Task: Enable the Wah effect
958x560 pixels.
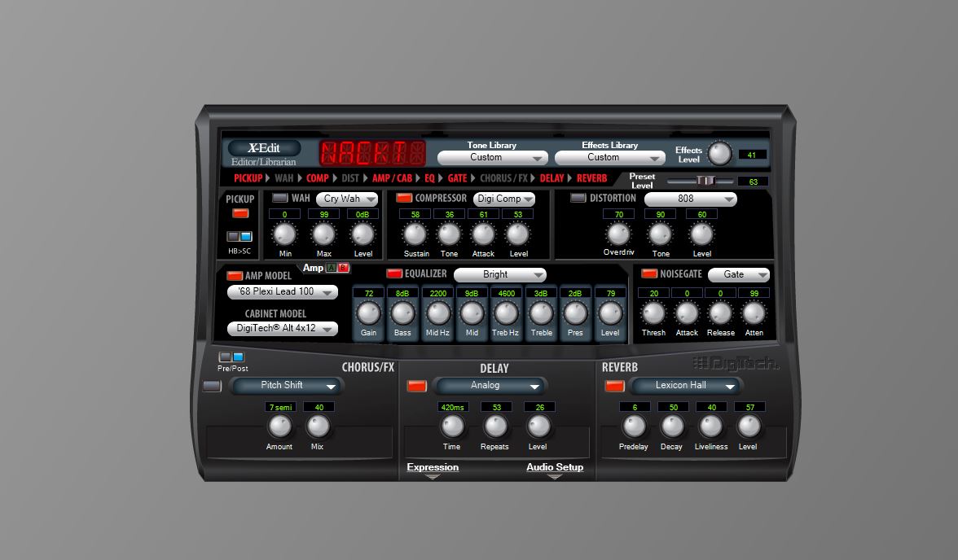Action: (x=280, y=198)
